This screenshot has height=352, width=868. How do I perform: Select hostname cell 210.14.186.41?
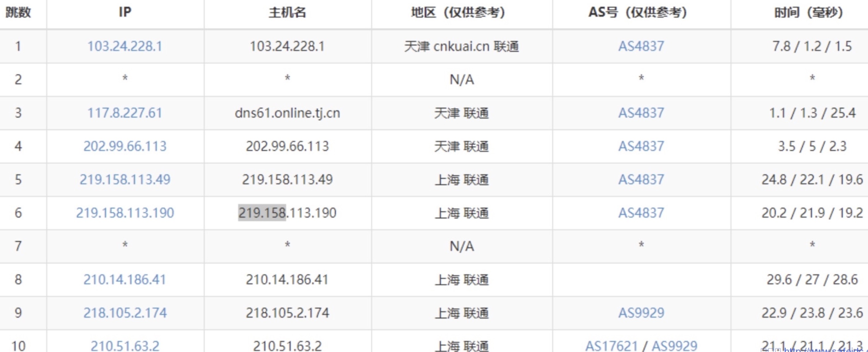point(287,280)
